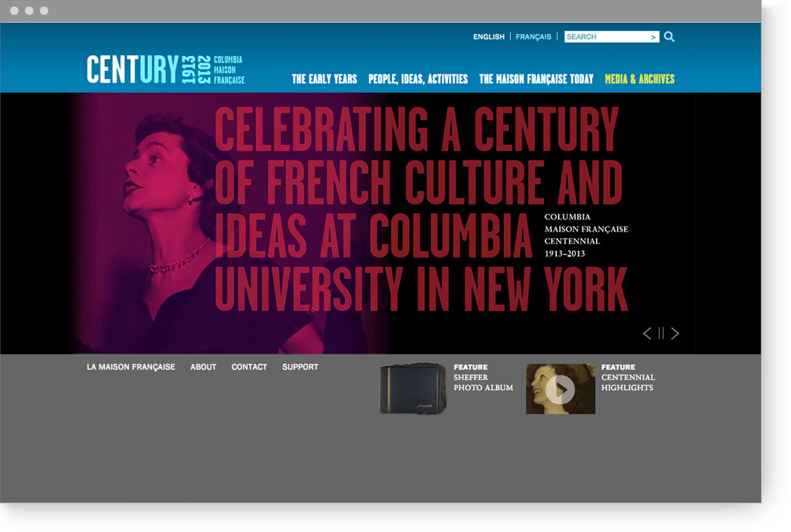The image size is (791, 532).
Task: Click the hero headline Celebrating a Century
Action: (x=420, y=209)
